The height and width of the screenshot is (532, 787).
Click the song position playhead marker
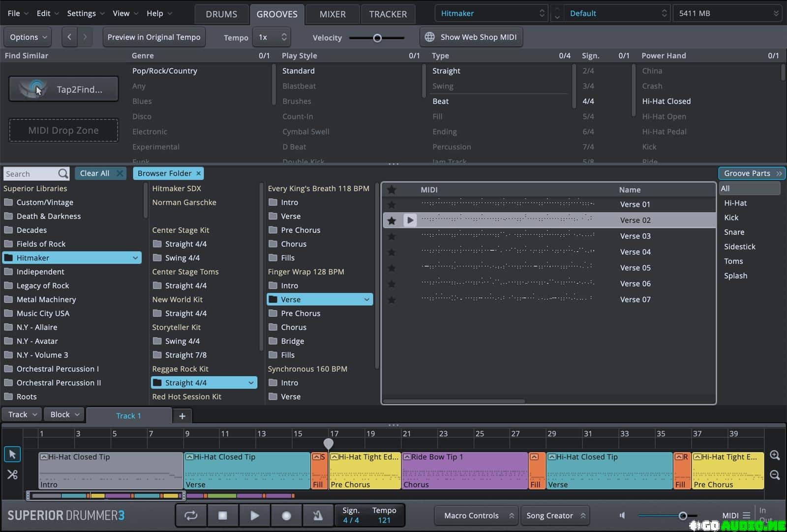(329, 443)
